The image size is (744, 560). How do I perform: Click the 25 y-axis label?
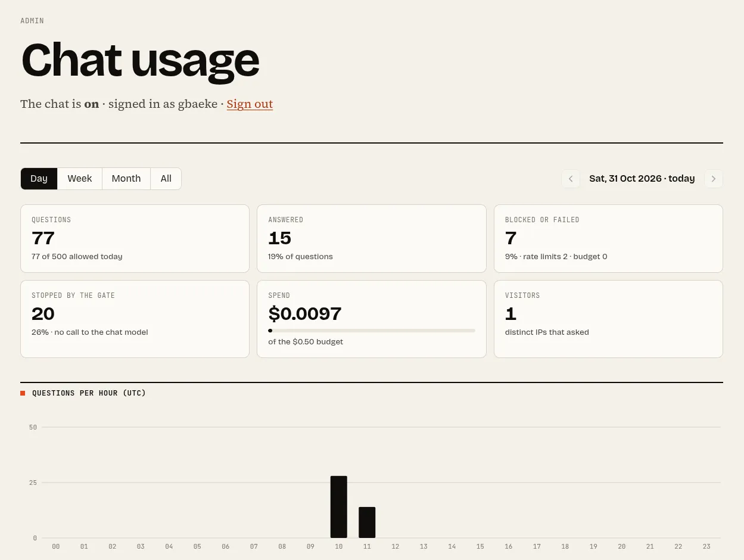33,483
